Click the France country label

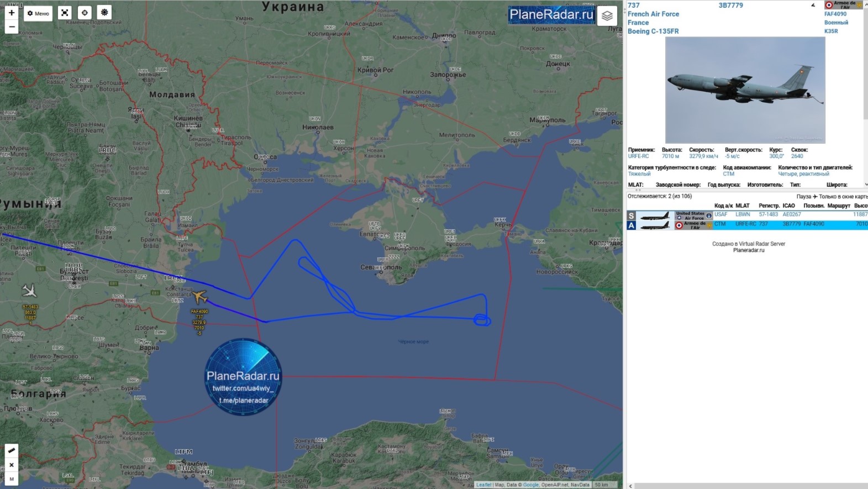pyautogui.click(x=638, y=23)
